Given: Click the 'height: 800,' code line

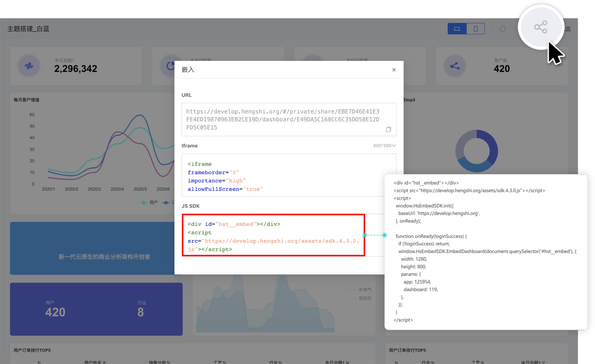Looking at the screenshot, I should point(414,267).
